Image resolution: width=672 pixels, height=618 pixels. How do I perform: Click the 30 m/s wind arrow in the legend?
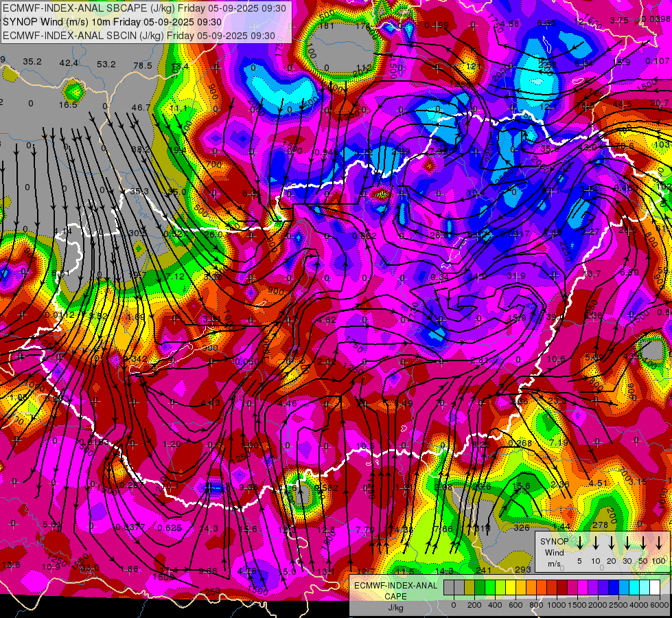click(x=627, y=542)
